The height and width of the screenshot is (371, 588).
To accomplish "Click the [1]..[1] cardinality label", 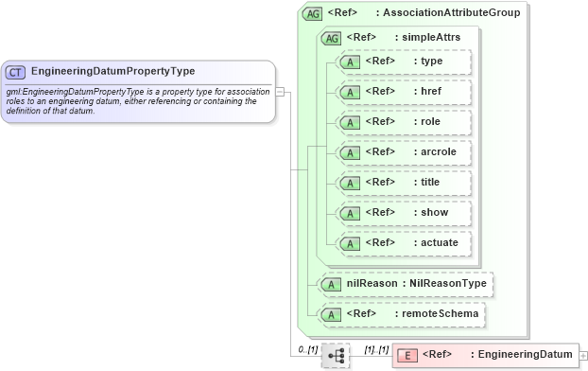I will click(x=376, y=349).
